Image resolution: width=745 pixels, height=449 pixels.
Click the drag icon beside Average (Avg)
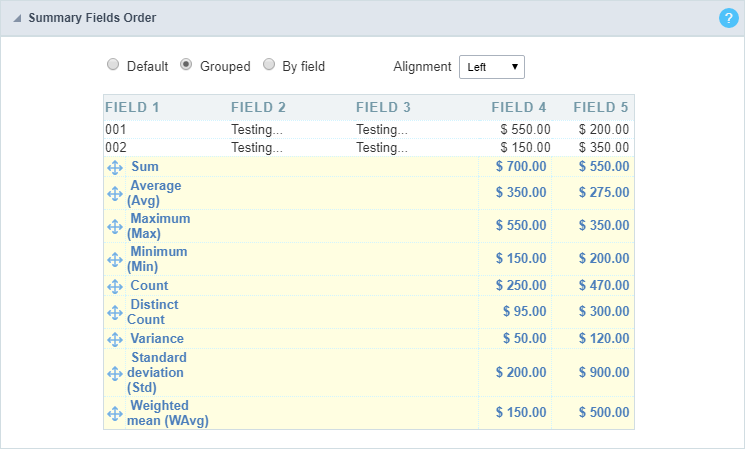coord(115,193)
